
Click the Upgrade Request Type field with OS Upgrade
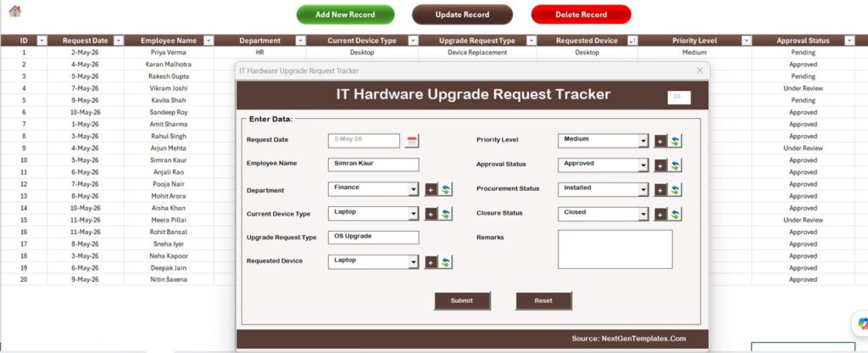coord(374,238)
